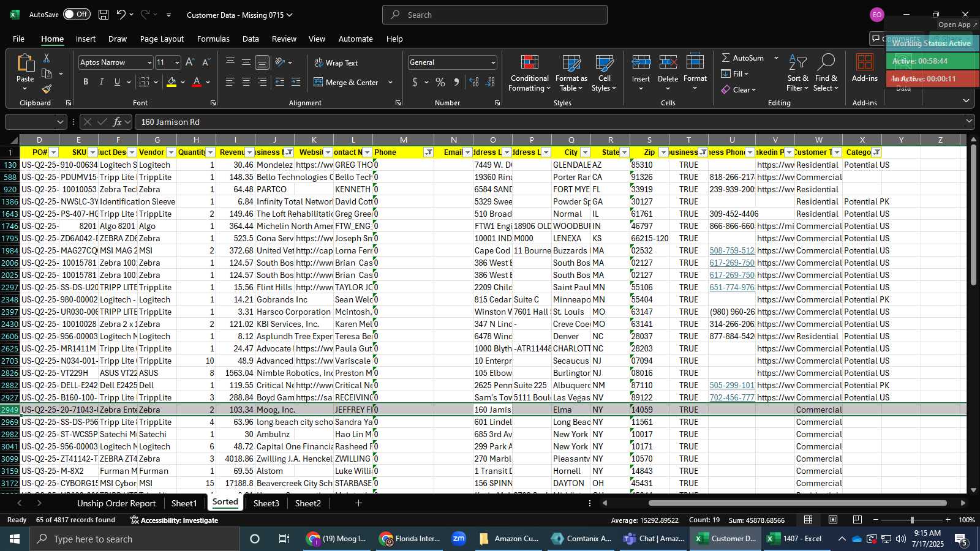980x551 pixels.
Task: Click the Percent Style icon
Action: click(x=440, y=82)
